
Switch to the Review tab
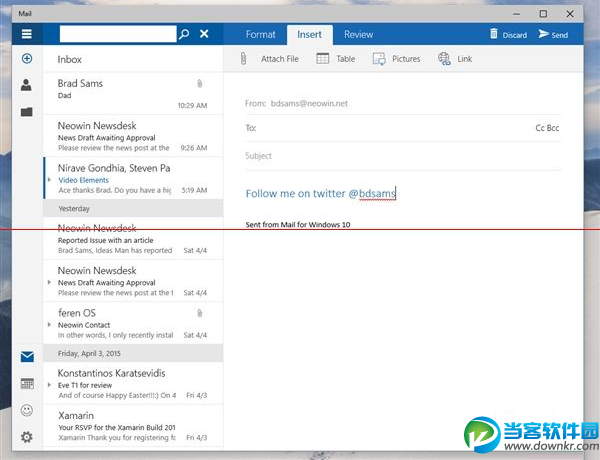pyautogui.click(x=358, y=35)
